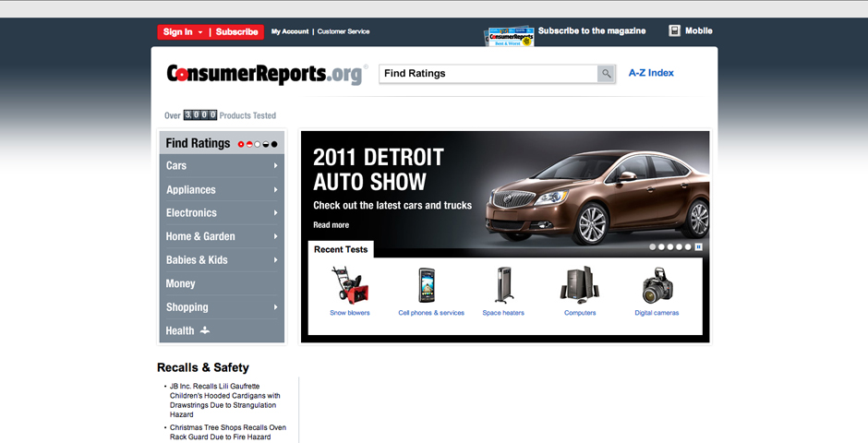The image size is (868, 443).
Task: Open the Appliances category
Action: click(x=191, y=190)
